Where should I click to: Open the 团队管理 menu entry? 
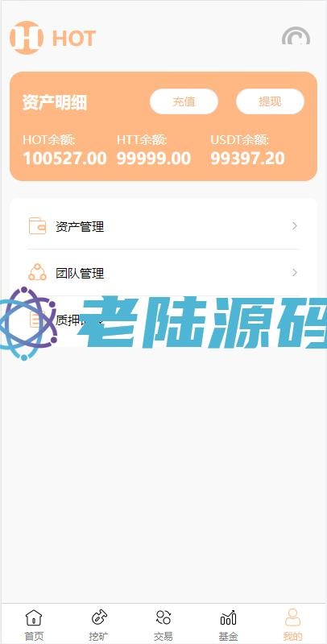pos(163,272)
